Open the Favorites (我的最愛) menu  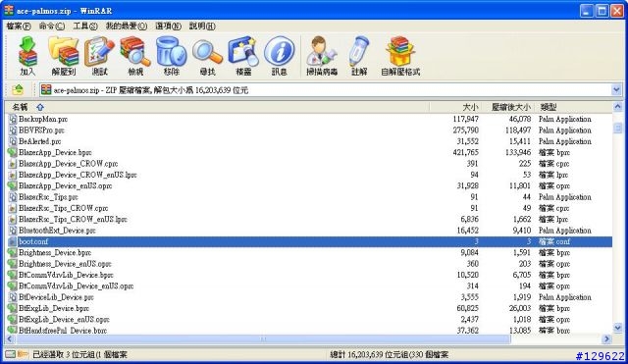[127, 26]
